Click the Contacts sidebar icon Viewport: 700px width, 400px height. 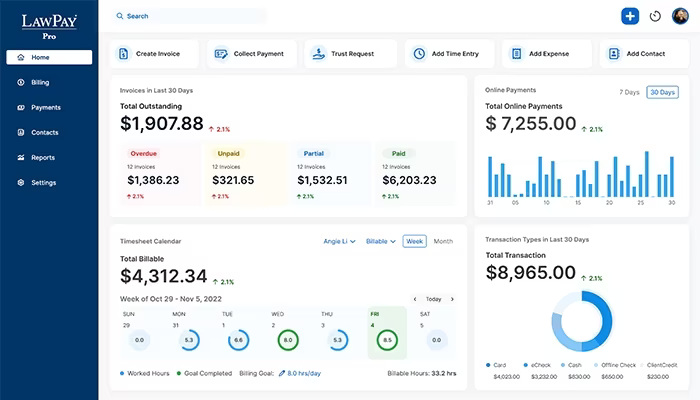[21, 132]
